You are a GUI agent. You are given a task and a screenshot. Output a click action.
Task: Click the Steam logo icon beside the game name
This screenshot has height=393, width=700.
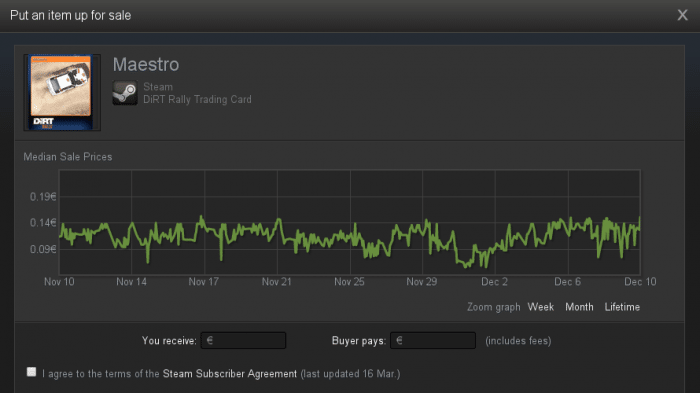125,93
